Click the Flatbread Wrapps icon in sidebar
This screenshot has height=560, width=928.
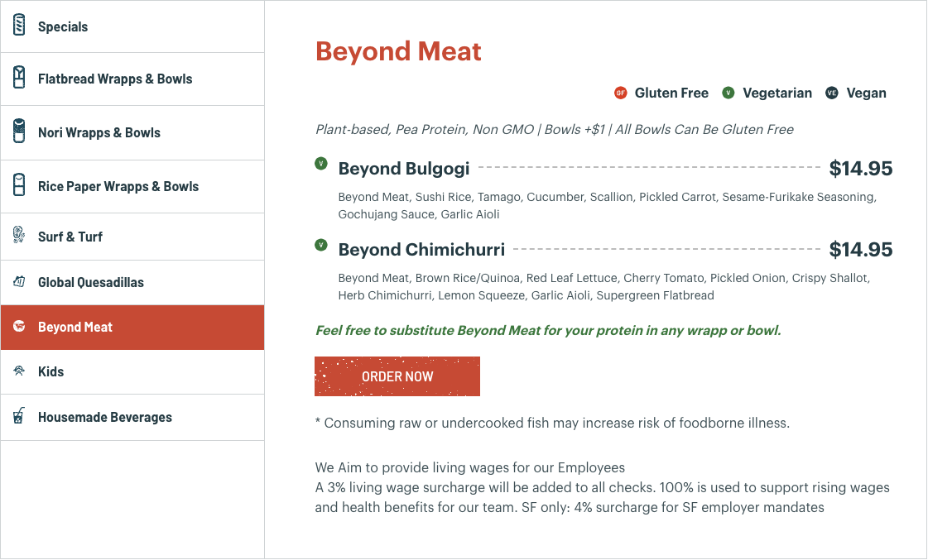[19, 79]
